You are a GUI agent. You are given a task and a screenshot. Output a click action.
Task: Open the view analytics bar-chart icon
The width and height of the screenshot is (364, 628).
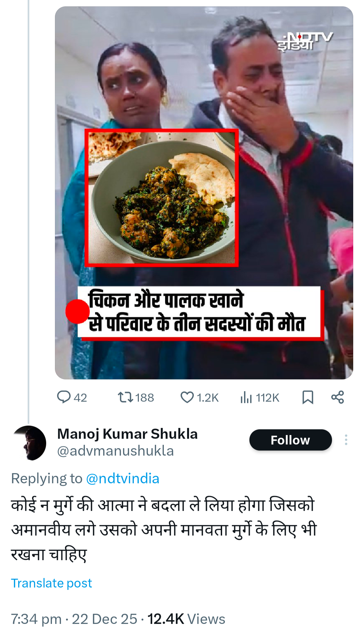pyautogui.click(x=246, y=397)
